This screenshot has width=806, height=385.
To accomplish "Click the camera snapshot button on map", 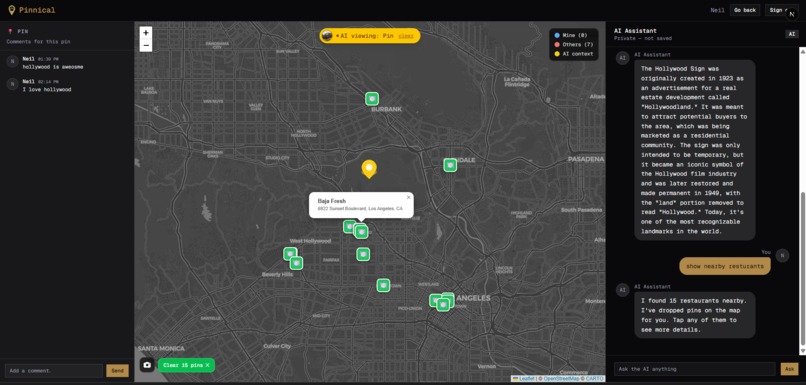I will click(147, 365).
